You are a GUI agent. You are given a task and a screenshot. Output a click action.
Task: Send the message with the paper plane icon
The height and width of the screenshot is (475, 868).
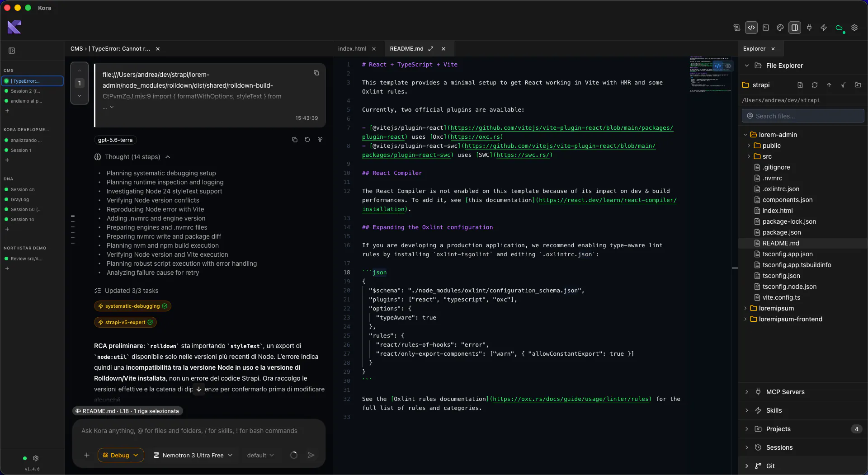coord(311,455)
